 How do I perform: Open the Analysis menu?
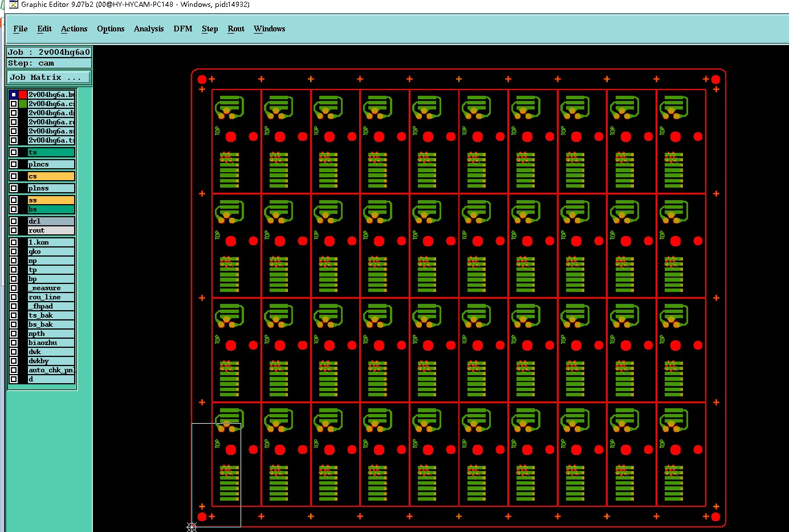click(x=149, y=29)
